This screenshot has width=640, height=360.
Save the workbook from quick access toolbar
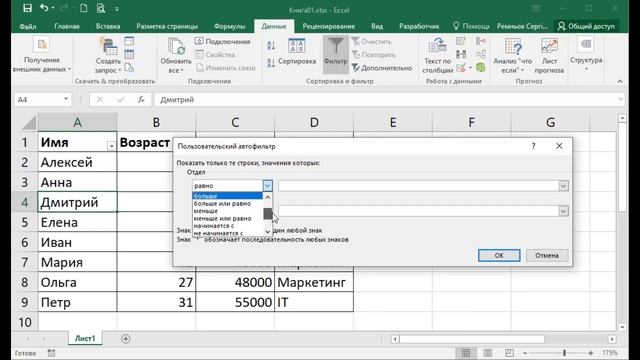pyautogui.click(x=27, y=8)
